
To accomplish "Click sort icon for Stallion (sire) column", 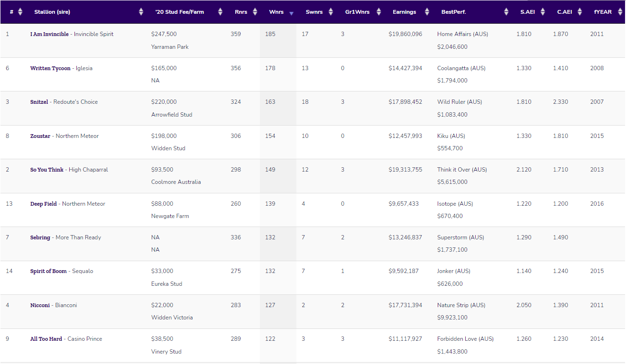I will click(141, 12).
